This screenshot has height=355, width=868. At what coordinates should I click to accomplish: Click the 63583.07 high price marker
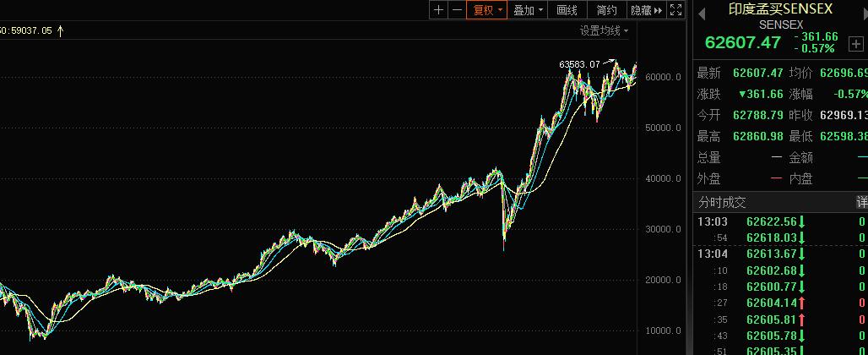click(579, 64)
